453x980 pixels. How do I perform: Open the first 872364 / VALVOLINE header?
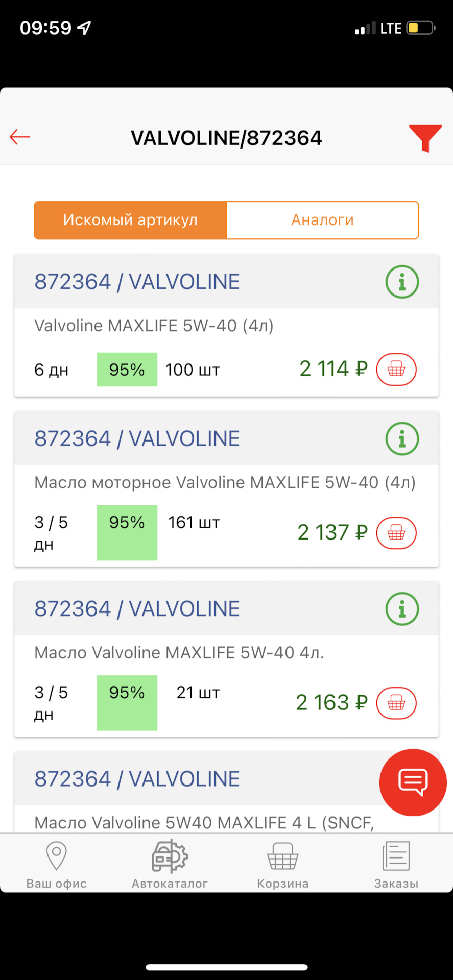pyautogui.click(x=137, y=282)
